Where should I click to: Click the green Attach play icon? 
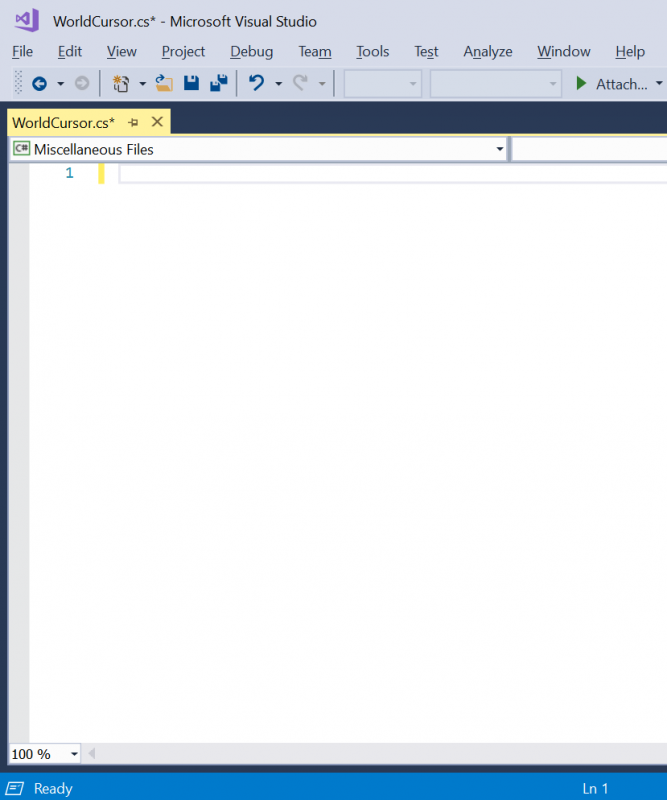(x=581, y=83)
